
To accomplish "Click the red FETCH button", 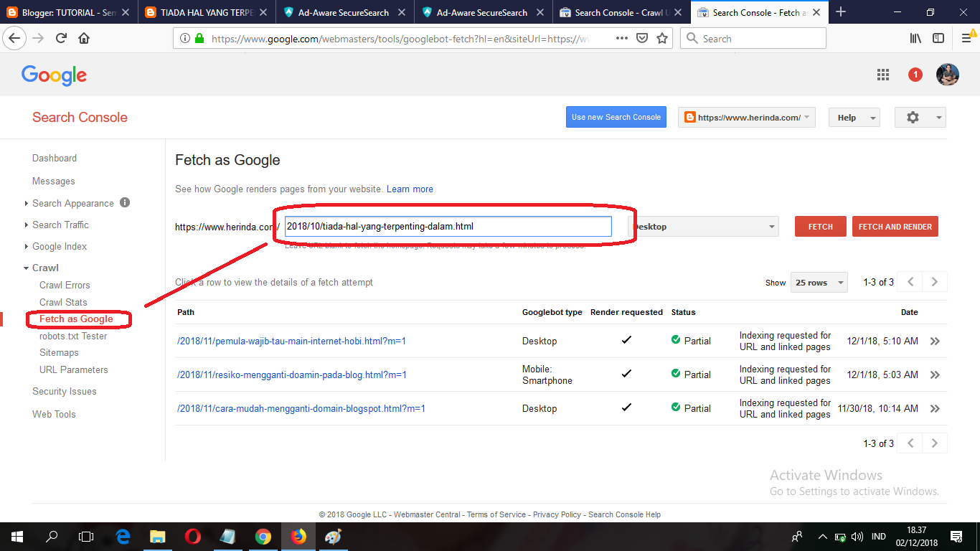I will 821,227.
